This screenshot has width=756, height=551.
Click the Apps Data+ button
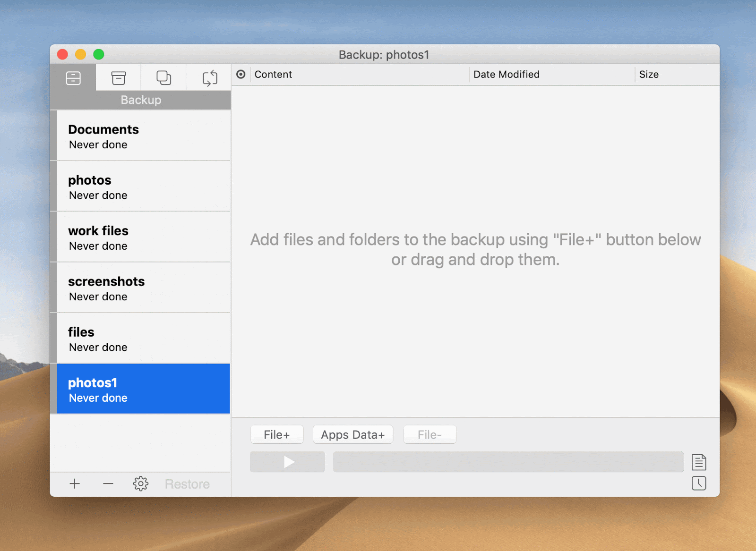(x=353, y=434)
